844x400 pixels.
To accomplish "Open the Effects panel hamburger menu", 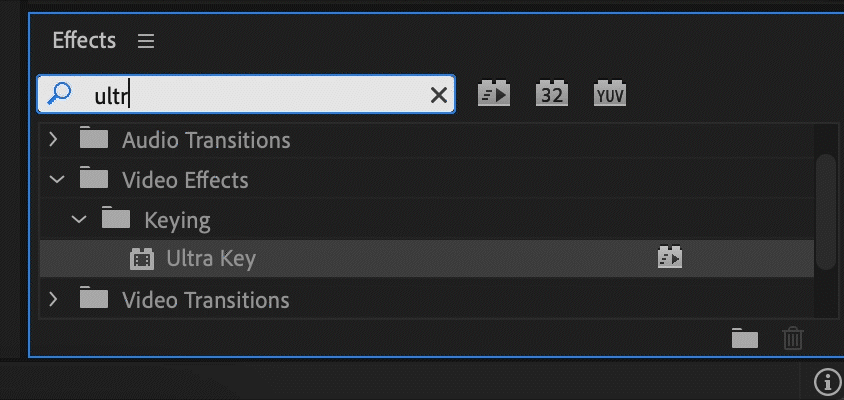I will pos(146,41).
